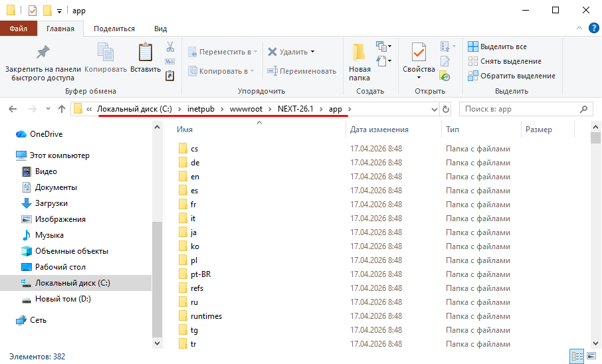Click Обратить выделение button
Screen dimensions: 602x364
click(512, 76)
